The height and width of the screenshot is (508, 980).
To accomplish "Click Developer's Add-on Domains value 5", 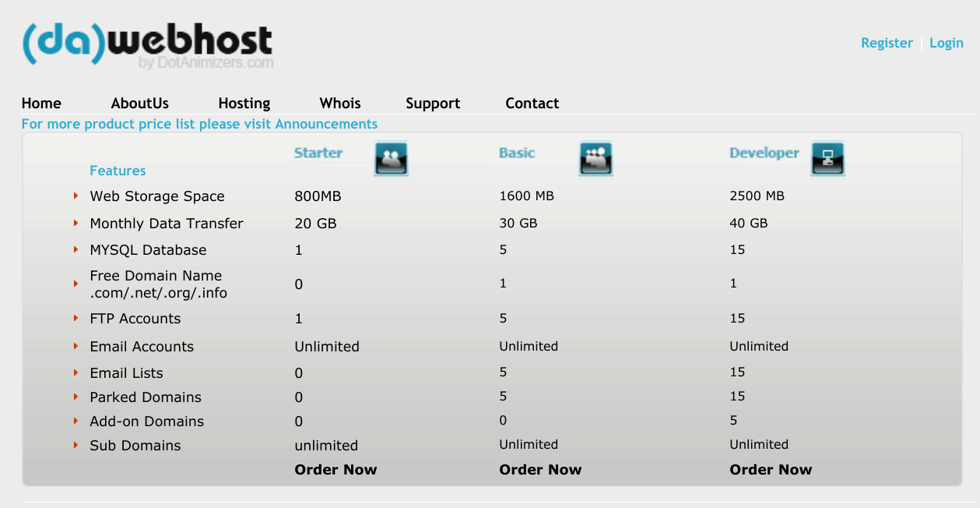I will (733, 420).
